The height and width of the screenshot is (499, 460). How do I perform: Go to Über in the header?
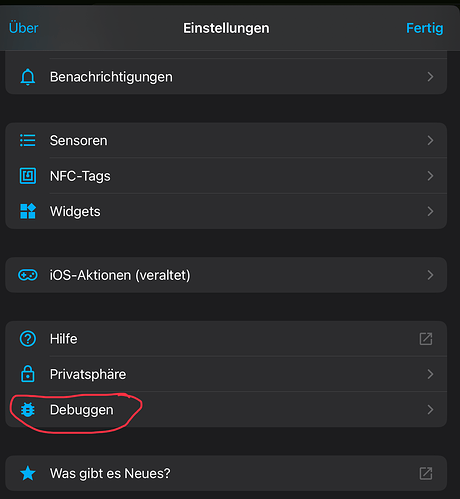23,28
